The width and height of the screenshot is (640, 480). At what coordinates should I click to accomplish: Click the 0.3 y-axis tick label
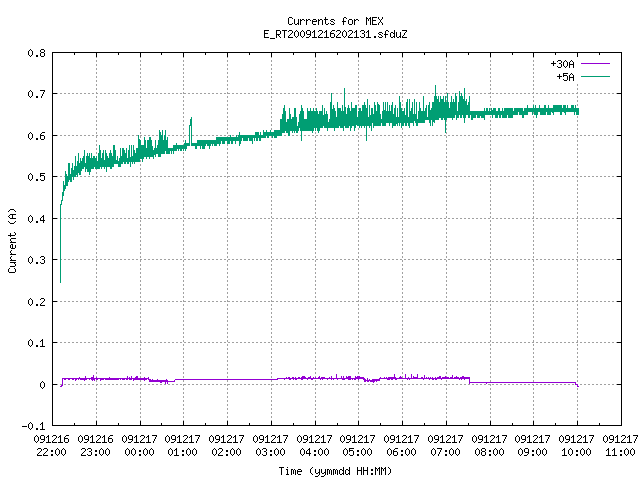pyautogui.click(x=36, y=260)
